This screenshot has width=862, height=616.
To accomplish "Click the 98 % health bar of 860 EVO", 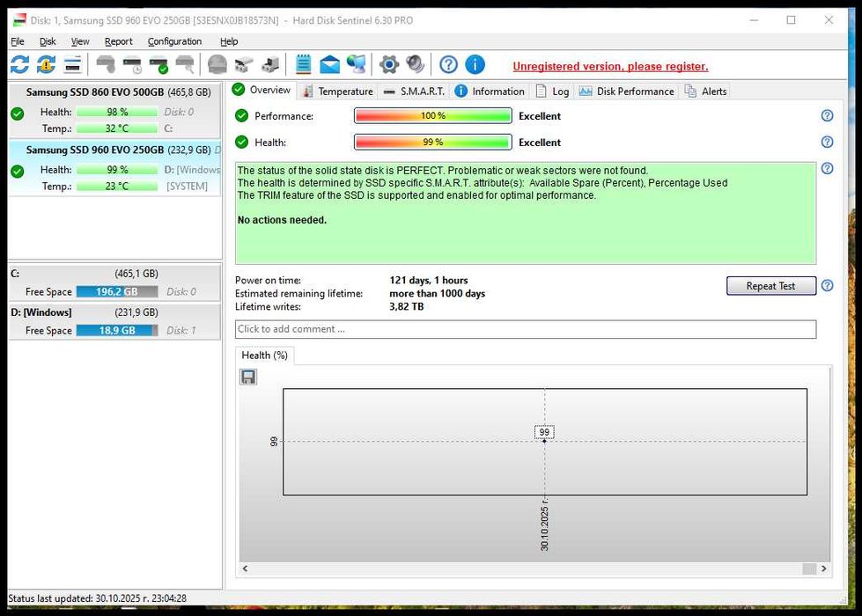I will coord(117,112).
